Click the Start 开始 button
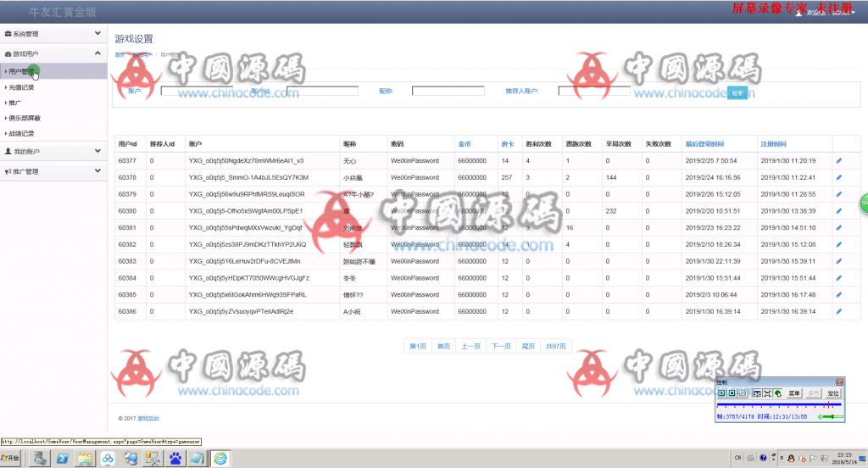The height and width of the screenshot is (468, 868). pyautogui.click(x=10, y=458)
